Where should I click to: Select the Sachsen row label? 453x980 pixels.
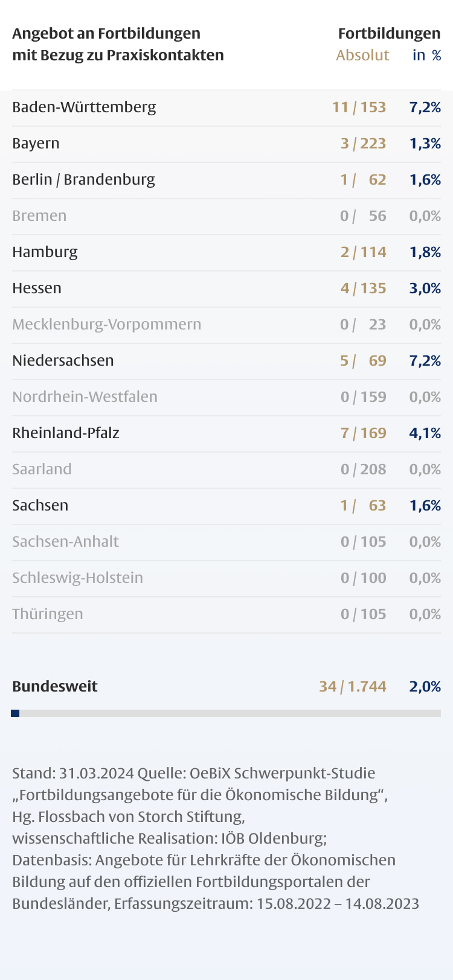(40, 506)
